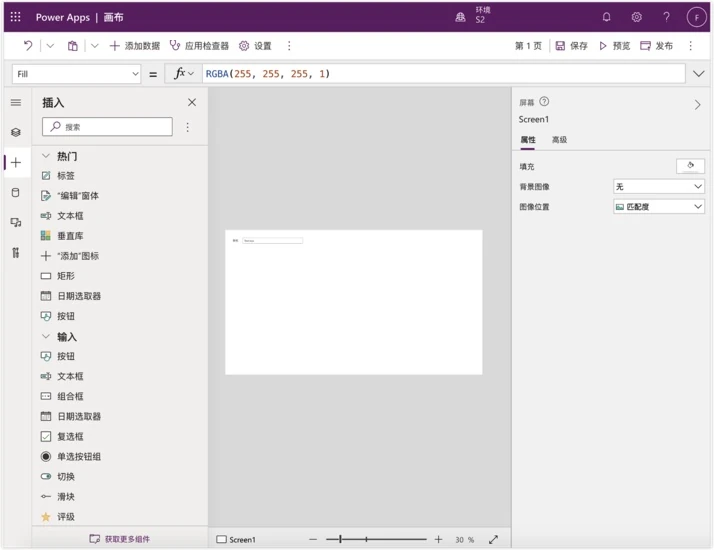Viewport: 714px width, 550px height.
Task: Open the Fill property dropdown
Action: (76, 74)
